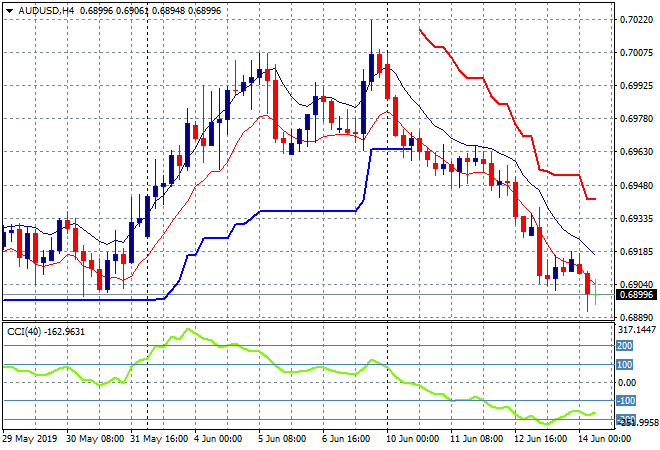The height and width of the screenshot is (450, 660).
Task: Click the 0.69925 price scale value
Action: [636, 85]
